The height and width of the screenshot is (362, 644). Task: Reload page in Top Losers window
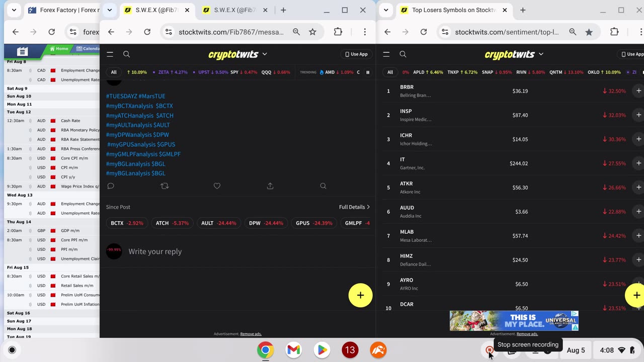[424, 32]
